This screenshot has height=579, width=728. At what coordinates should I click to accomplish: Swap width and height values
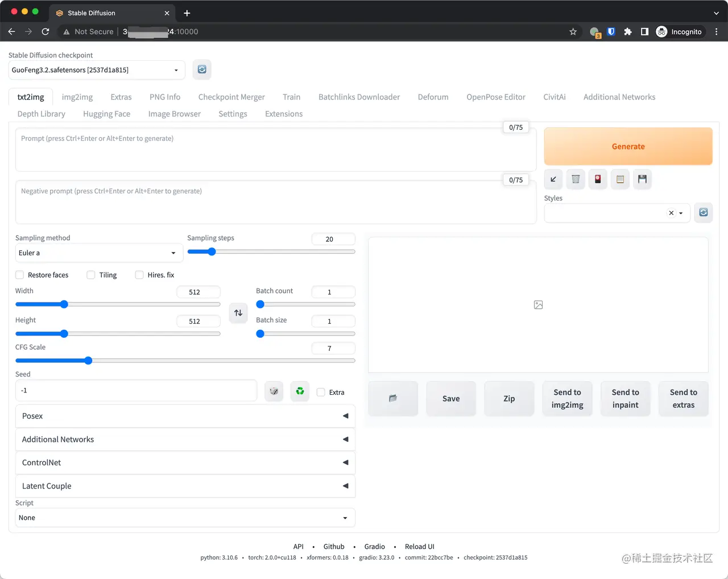coord(238,313)
